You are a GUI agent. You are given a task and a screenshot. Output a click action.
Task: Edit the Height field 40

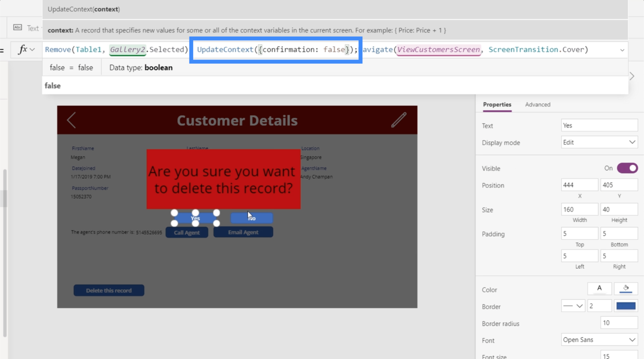[x=619, y=209]
